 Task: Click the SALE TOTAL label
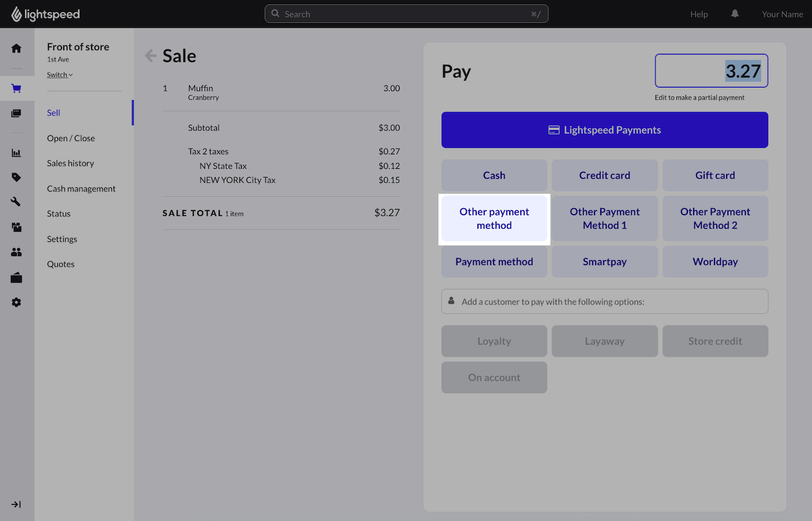click(193, 213)
